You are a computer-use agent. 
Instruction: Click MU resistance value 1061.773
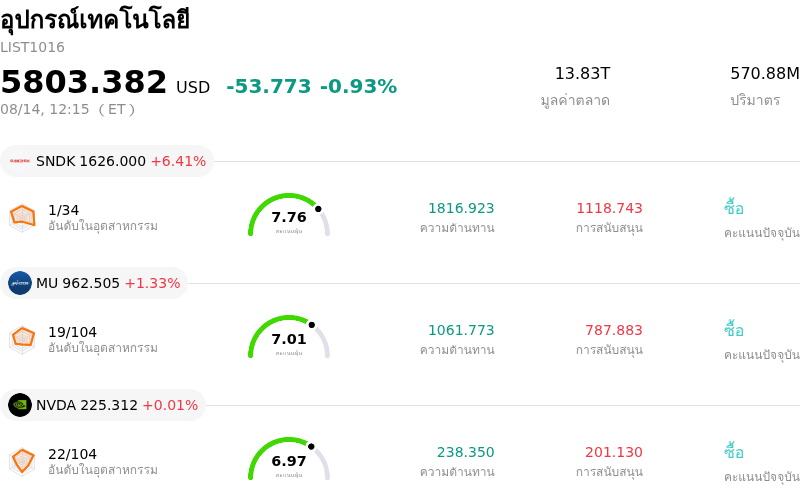461,330
